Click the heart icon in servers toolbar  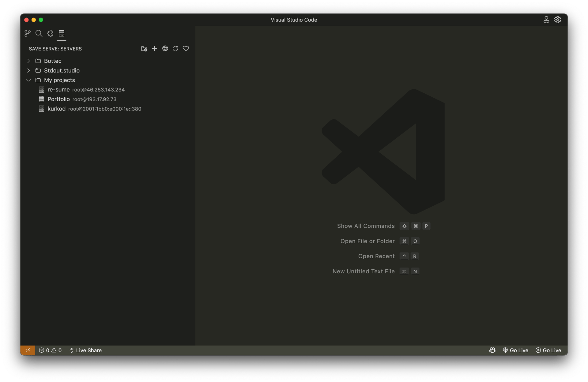(186, 49)
